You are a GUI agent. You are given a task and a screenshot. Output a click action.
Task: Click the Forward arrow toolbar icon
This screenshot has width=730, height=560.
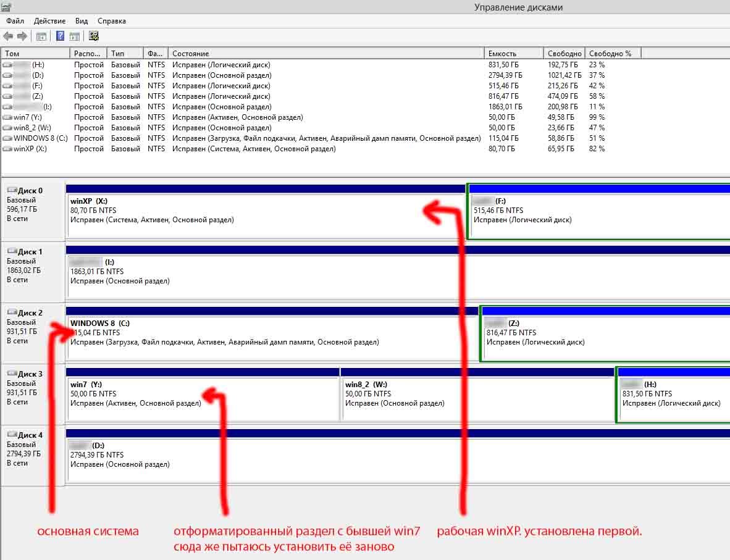(22, 36)
